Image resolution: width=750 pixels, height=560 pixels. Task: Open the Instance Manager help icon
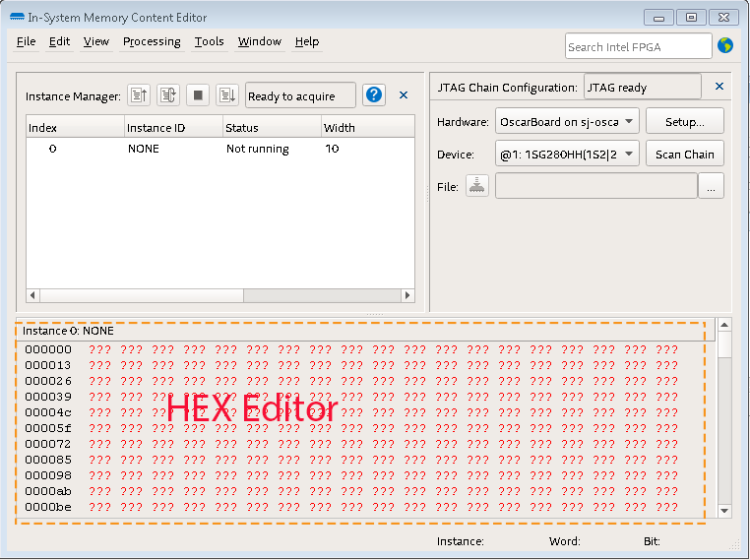374,95
